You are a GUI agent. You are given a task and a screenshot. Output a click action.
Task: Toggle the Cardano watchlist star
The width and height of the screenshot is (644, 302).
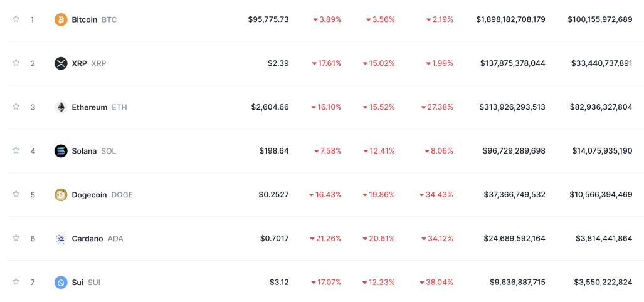point(16,237)
